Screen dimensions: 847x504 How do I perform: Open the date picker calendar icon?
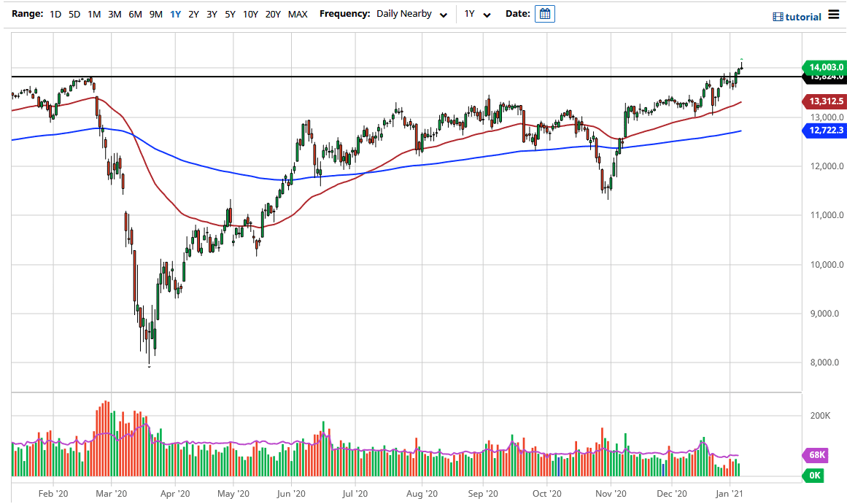(544, 14)
